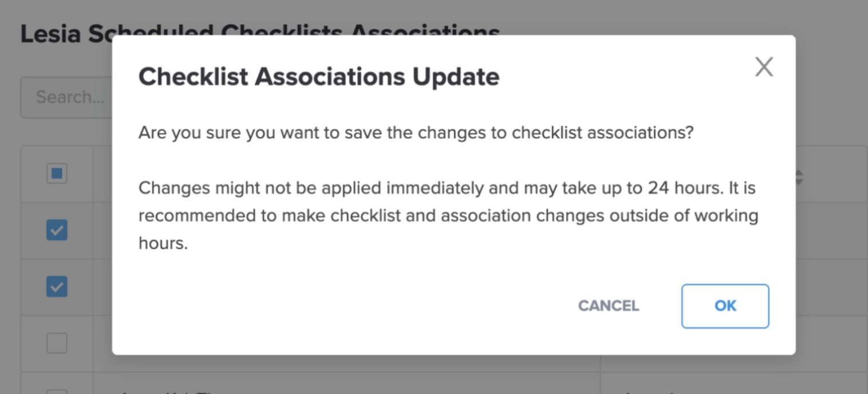Click the save changes confirmation question text
868x394 pixels.
tap(415, 132)
